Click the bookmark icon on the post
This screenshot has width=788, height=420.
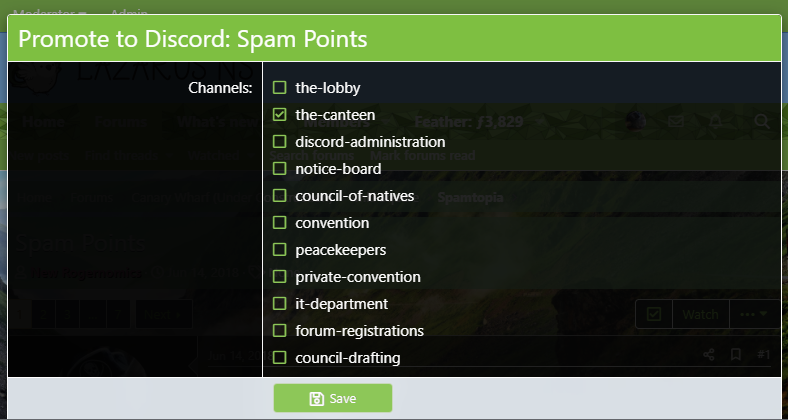[x=735, y=354]
